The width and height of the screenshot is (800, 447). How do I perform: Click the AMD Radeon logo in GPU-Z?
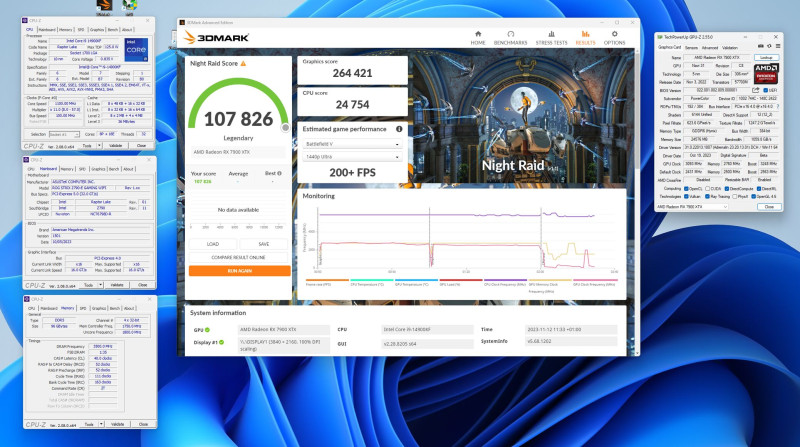[x=765, y=73]
